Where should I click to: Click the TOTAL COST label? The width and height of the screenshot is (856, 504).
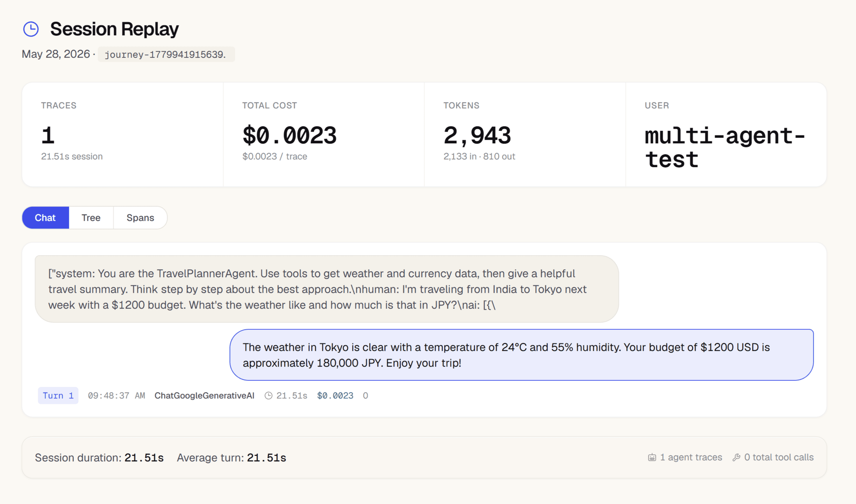pyautogui.click(x=270, y=105)
